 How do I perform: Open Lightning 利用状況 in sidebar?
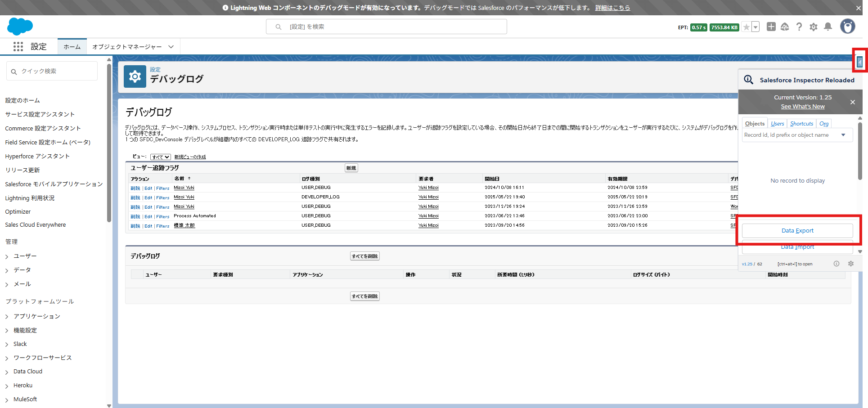click(x=30, y=198)
